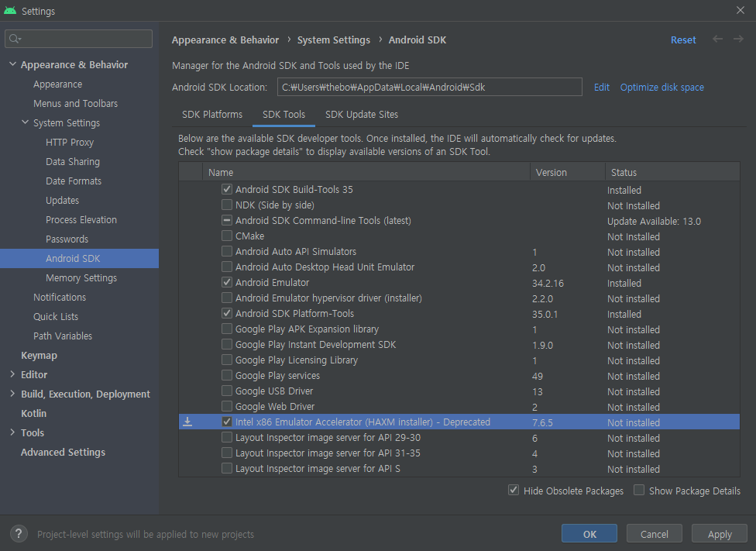
Task: Enable Google USB Driver checkbox
Action: [x=227, y=391]
